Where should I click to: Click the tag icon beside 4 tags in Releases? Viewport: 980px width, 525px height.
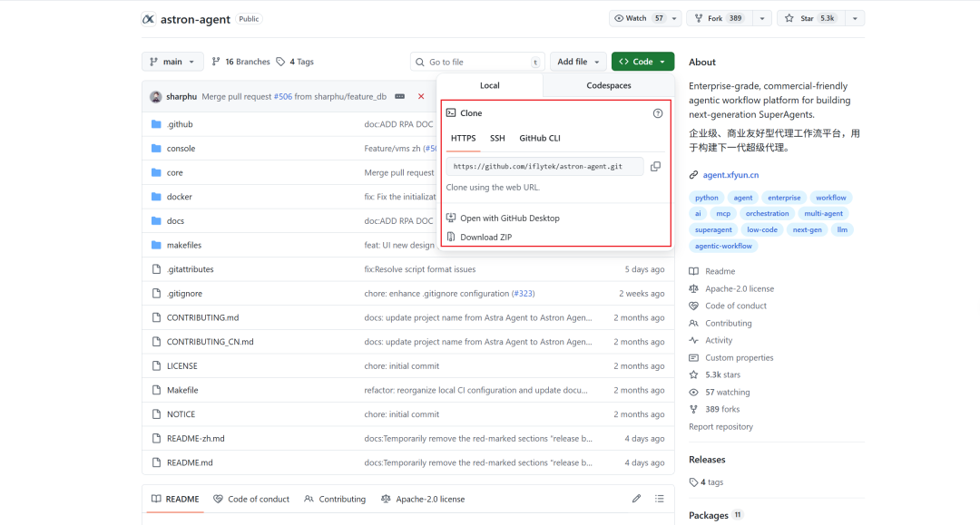(694, 481)
